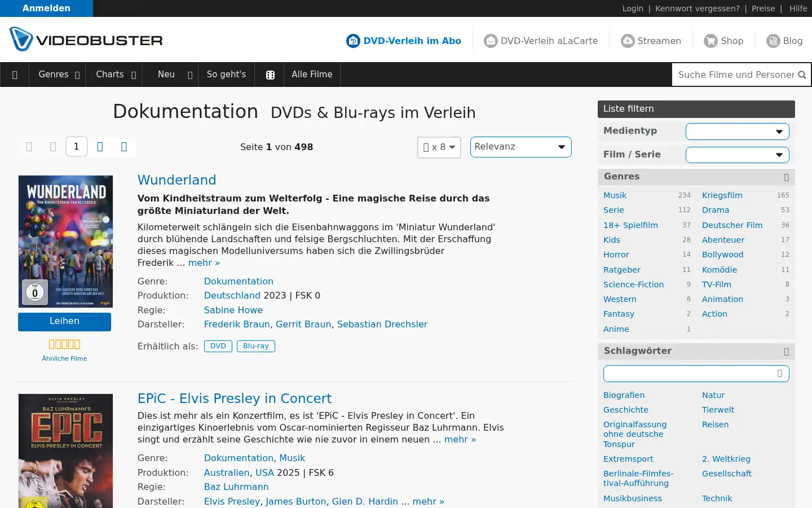Open the Preise link

[763, 8]
